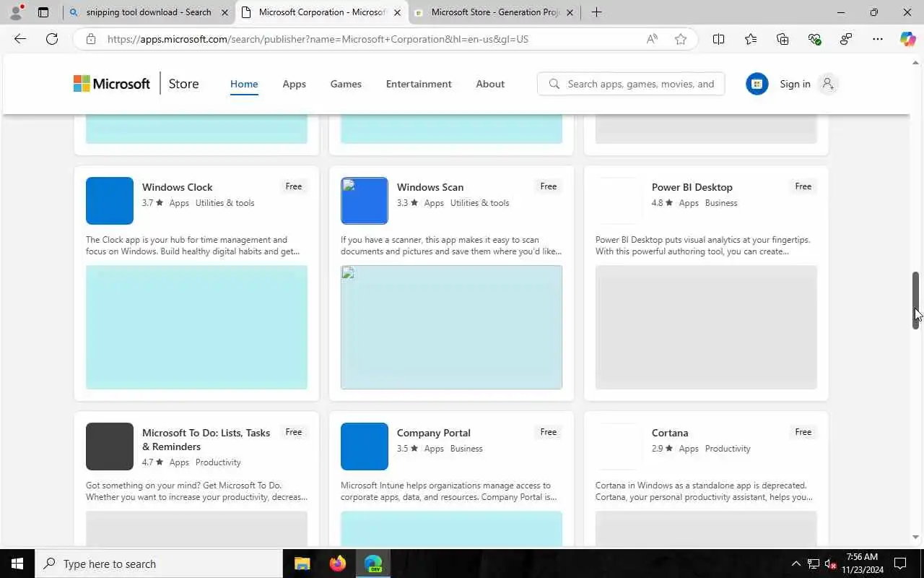Activate Read aloud icon in address bar
The image size is (924, 578).
pyautogui.click(x=652, y=39)
